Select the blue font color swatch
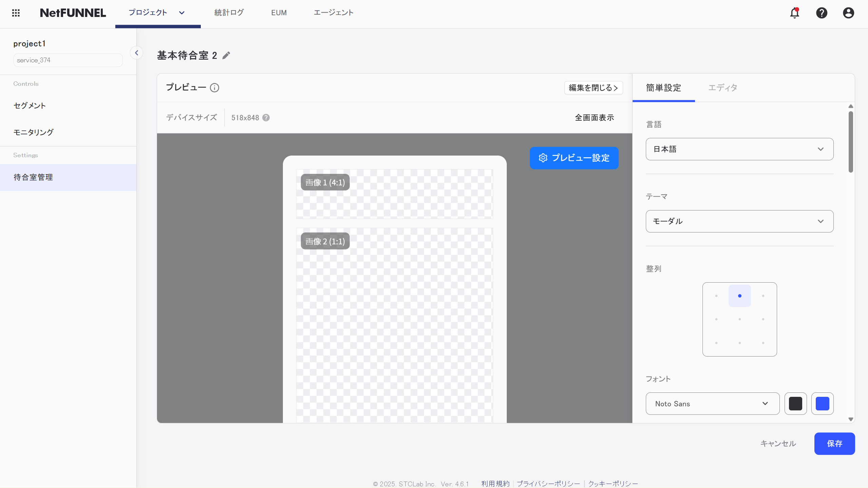The width and height of the screenshot is (868, 488). coord(823,404)
